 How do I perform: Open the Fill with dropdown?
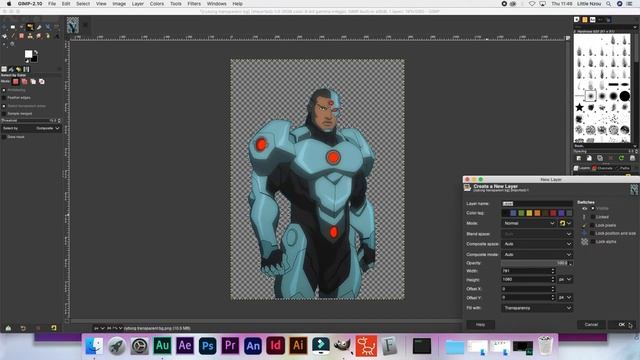[x=537, y=308]
